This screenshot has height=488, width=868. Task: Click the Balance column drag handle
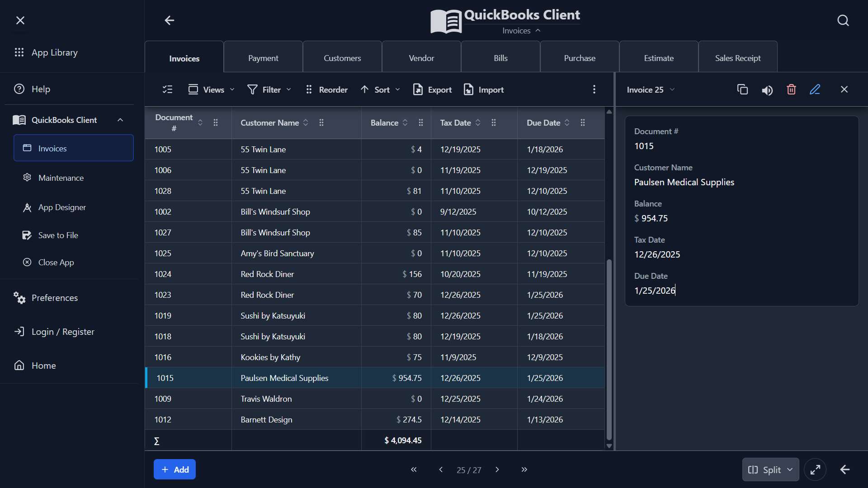tap(421, 122)
